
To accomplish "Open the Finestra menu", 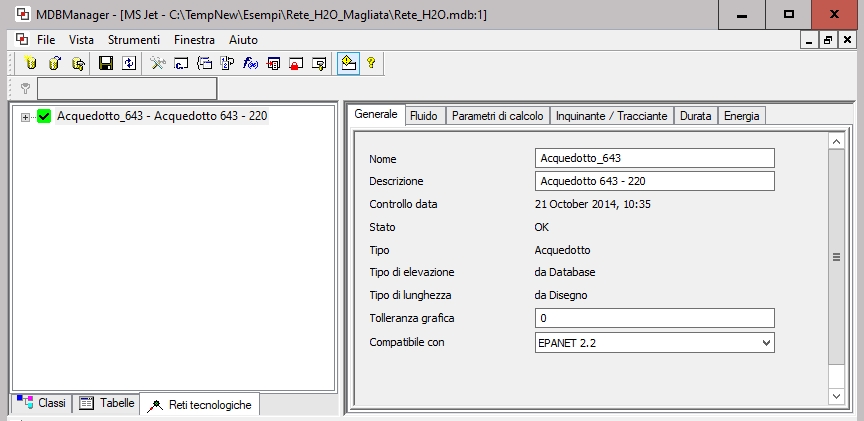I will [x=193, y=40].
